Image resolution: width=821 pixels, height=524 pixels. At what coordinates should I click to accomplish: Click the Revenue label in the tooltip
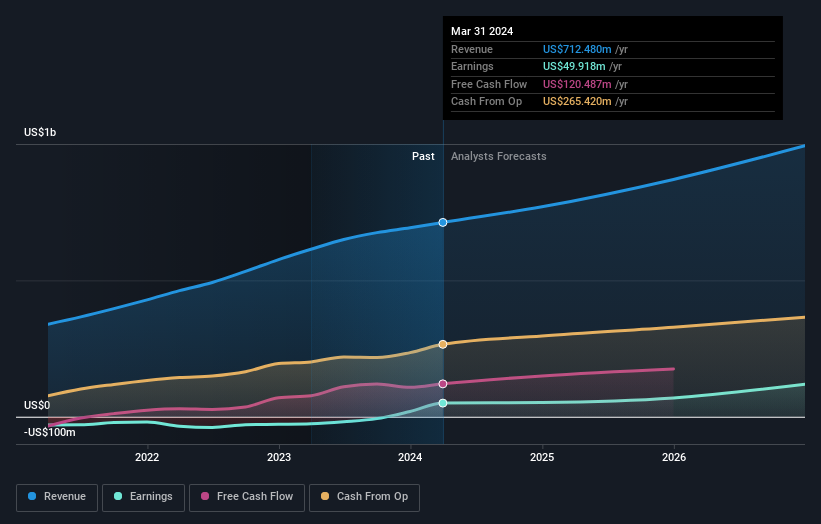point(472,49)
